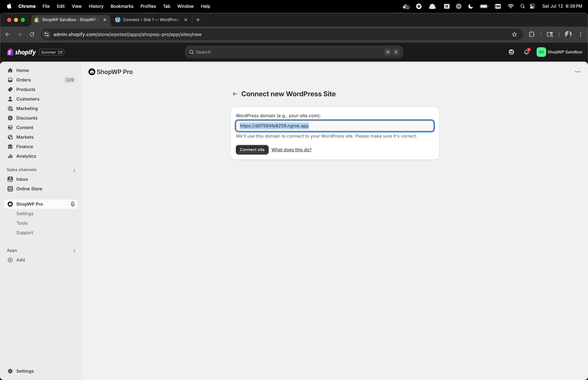588x380 pixels.
Task: Open ShopWP Pro Settings subitem
Action: point(25,214)
